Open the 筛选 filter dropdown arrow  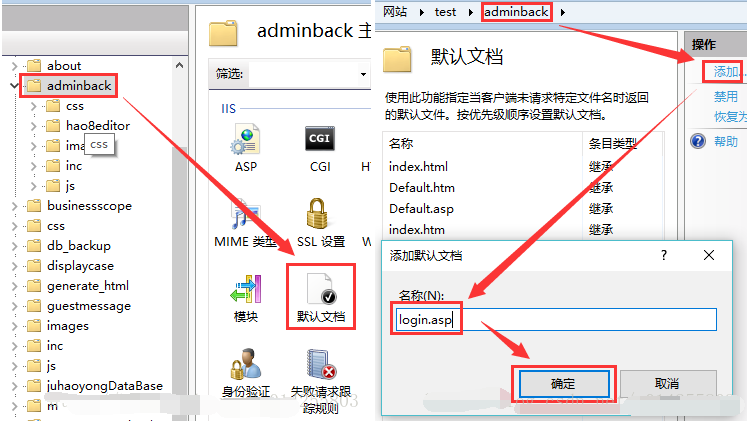point(364,74)
